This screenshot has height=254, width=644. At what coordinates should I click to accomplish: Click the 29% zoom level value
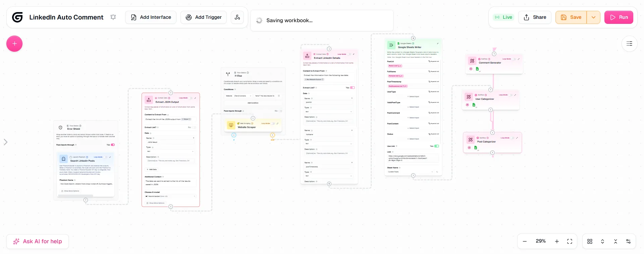(541, 241)
